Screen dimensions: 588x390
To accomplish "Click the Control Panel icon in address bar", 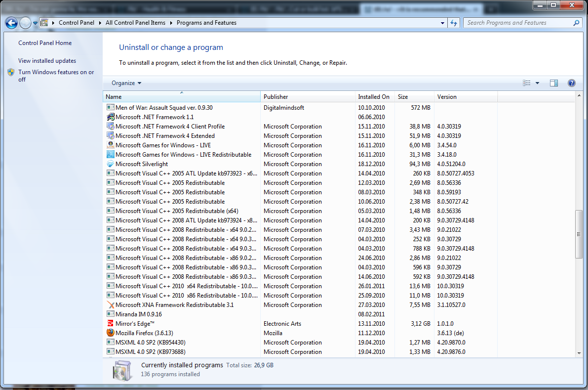I will tap(44, 23).
